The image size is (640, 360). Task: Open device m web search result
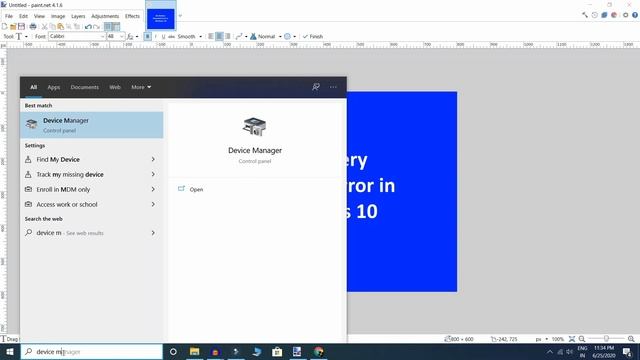point(92,233)
